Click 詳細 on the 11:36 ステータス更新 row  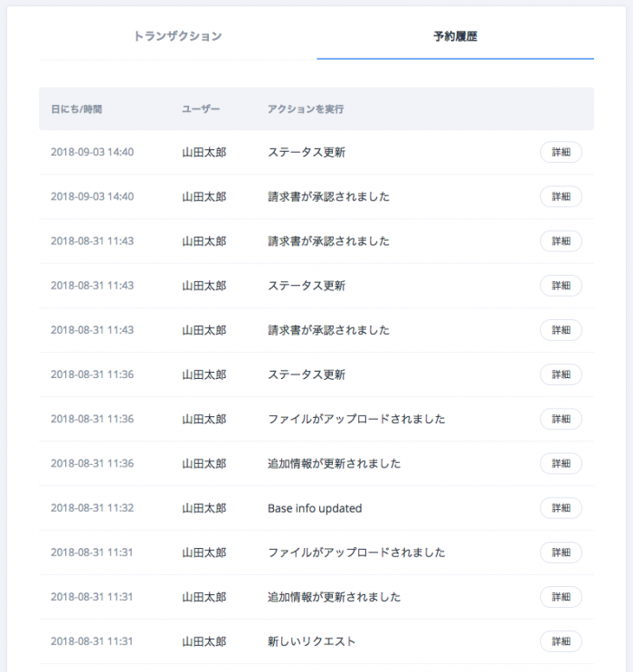(x=561, y=374)
